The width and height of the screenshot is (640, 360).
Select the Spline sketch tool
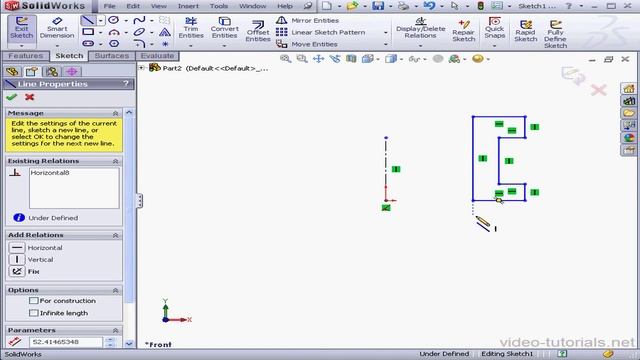[139, 20]
